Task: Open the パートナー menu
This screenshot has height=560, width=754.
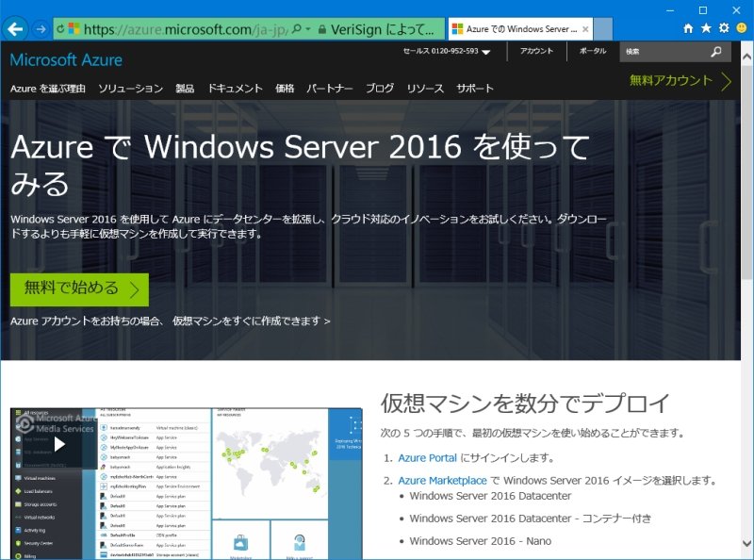Action: click(330, 89)
